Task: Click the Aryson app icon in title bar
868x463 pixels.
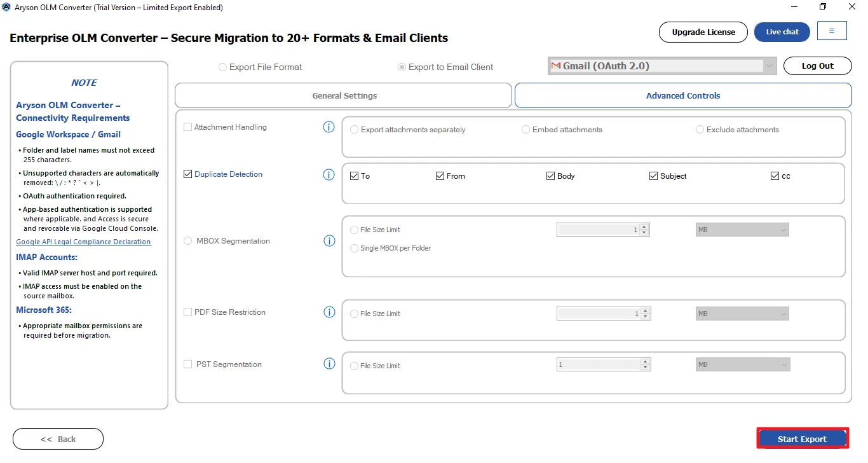Action: tap(6, 8)
